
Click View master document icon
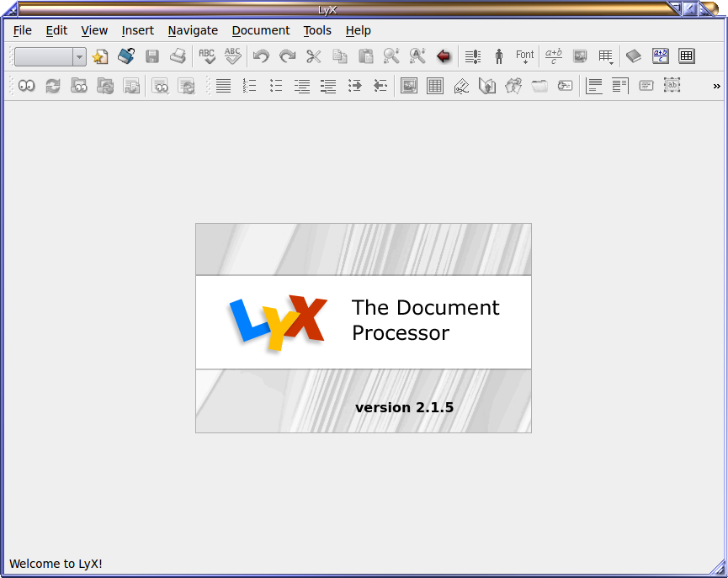79,86
